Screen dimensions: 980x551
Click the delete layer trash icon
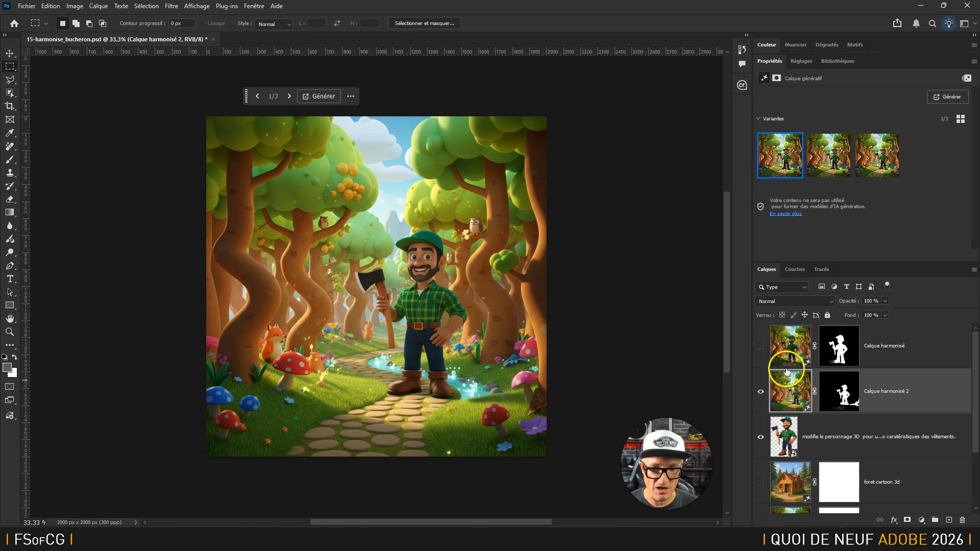962,520
